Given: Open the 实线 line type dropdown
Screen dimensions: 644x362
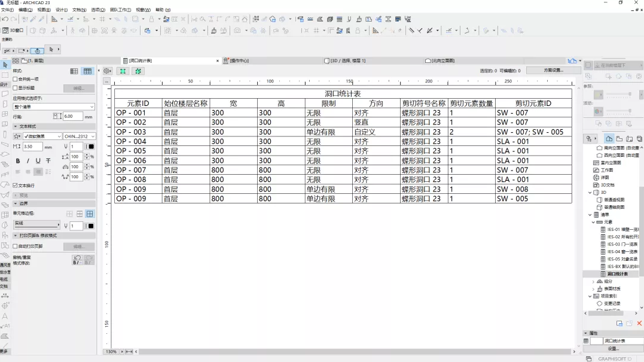Looking at the screenshot, I should click(x=37, y=224).
